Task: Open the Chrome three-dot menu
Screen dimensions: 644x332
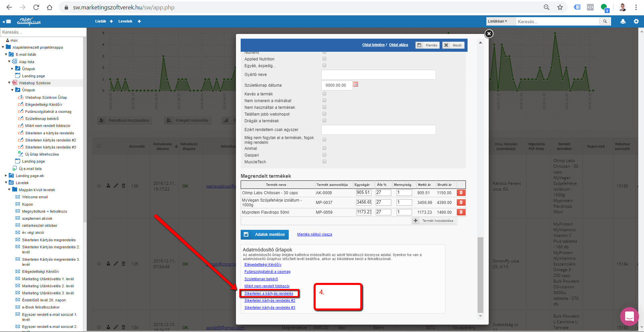Action: pyautogui.click(x=636, y=7)
